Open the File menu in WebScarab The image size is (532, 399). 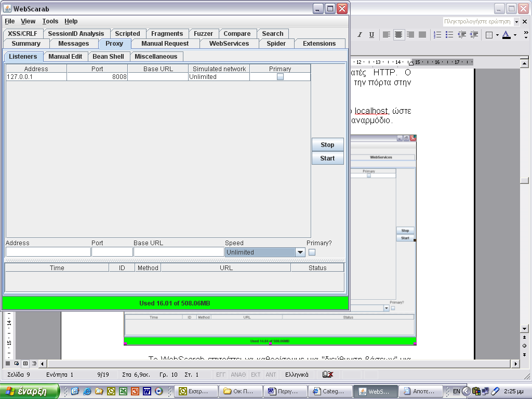pyautogui.click(x=9, y=21)
